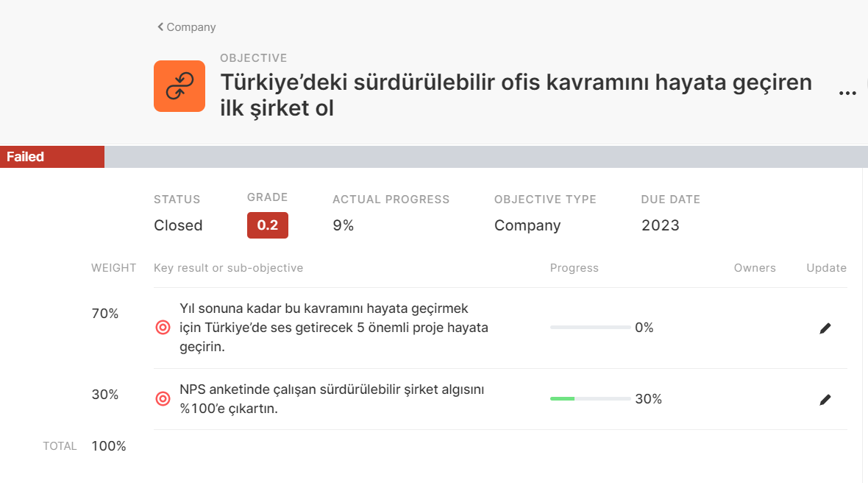This screenshot has width=868, height=483.
Task: Click the 30% green progress bar
Action: point(590,399)
